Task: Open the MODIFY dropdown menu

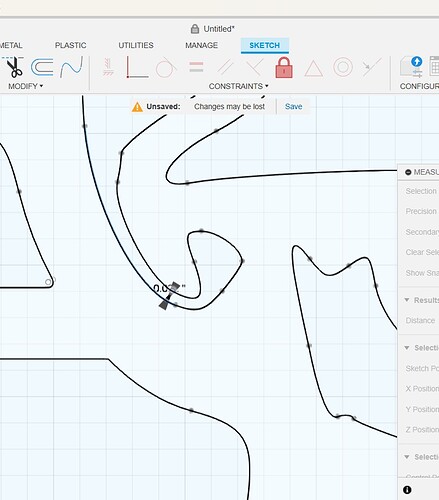Action: 25,86
